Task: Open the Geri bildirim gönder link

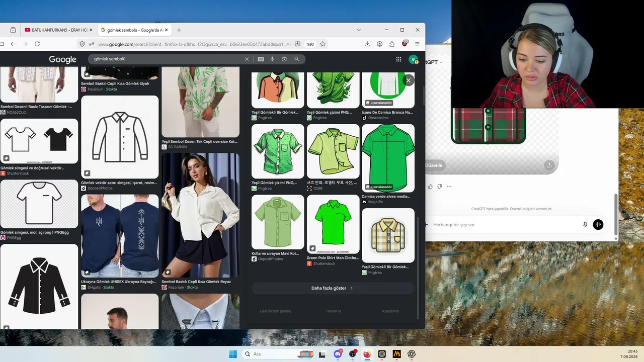Action: (275, 311)
